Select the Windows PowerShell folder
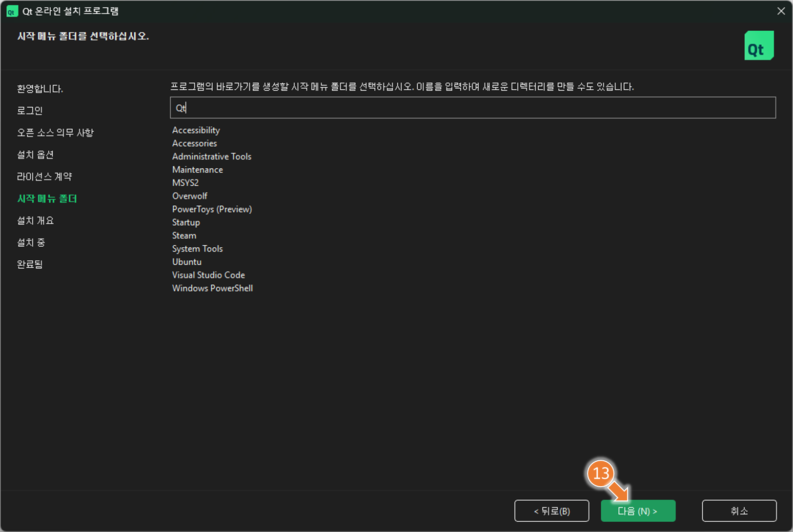The height and width of the screenshot is (532, 793). click(x=212, y=288)
